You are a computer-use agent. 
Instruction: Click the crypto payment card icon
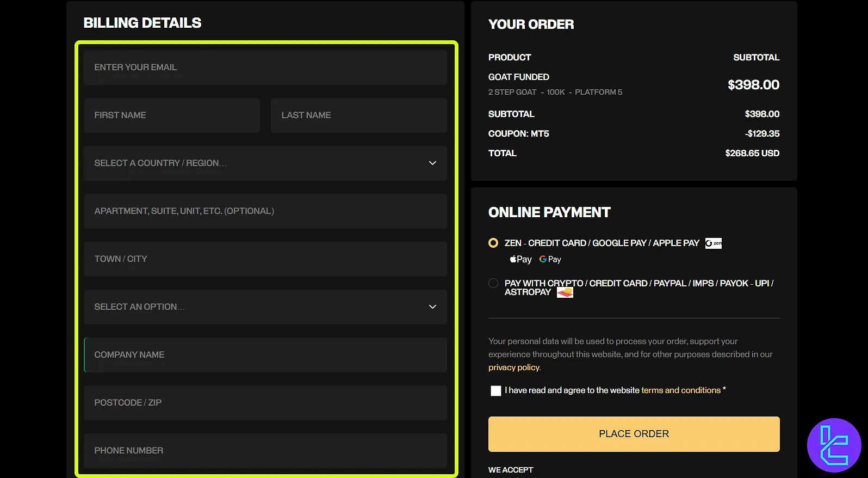pyautogui.click(x=565, y=293)
